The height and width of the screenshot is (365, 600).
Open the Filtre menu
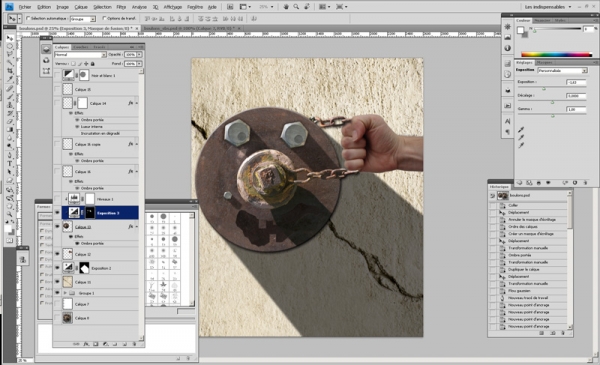pyautogui.click(x=121, y=7)
